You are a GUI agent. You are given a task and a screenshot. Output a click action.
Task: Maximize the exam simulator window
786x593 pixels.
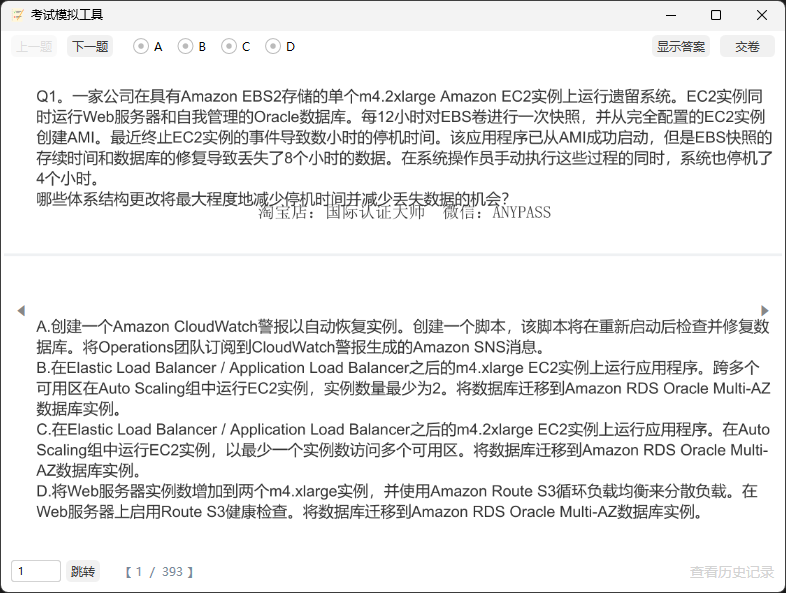[716, 15]
